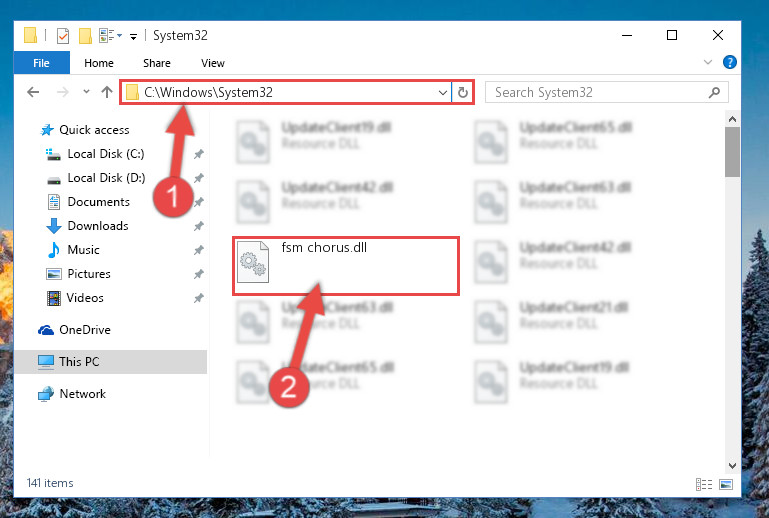This screenshot has height=518, width=769.
Task: Click the pin icon beside Music
Action: point(198,250)
